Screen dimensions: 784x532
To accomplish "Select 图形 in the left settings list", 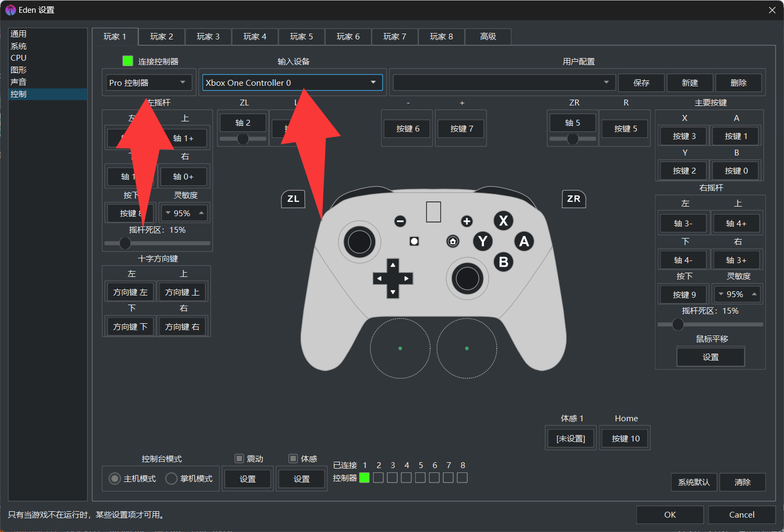I will click(x=19, y=70).
